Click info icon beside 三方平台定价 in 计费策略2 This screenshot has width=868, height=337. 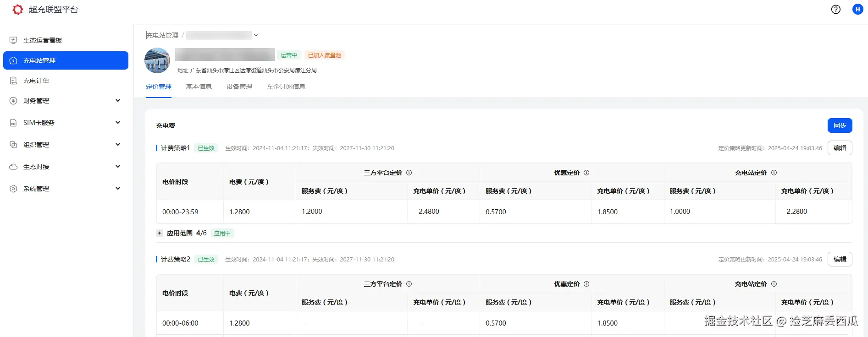(x=409, y=284)
